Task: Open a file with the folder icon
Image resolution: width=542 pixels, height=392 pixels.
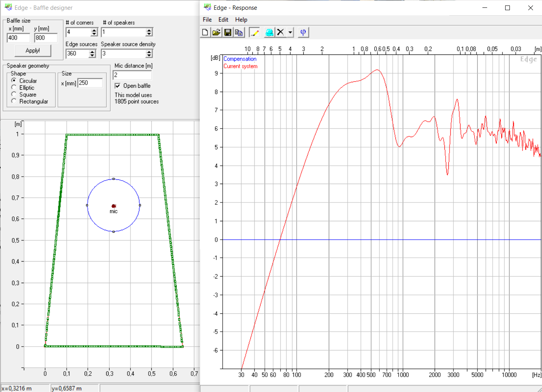Action: click(x=216, y=33)
